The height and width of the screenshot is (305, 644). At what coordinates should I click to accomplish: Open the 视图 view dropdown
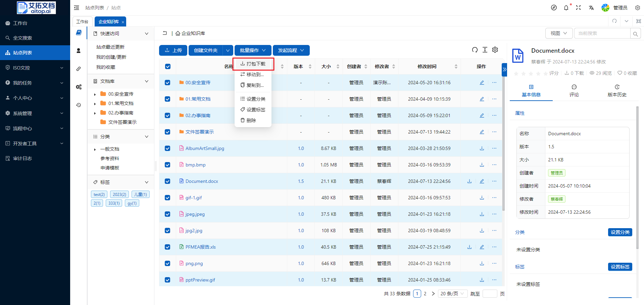(x=558, y=33)
